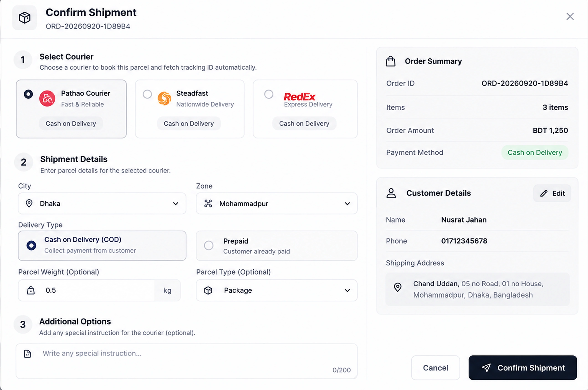
Task: Click the phone number 01712345678
Action: (x=464, y=241)
